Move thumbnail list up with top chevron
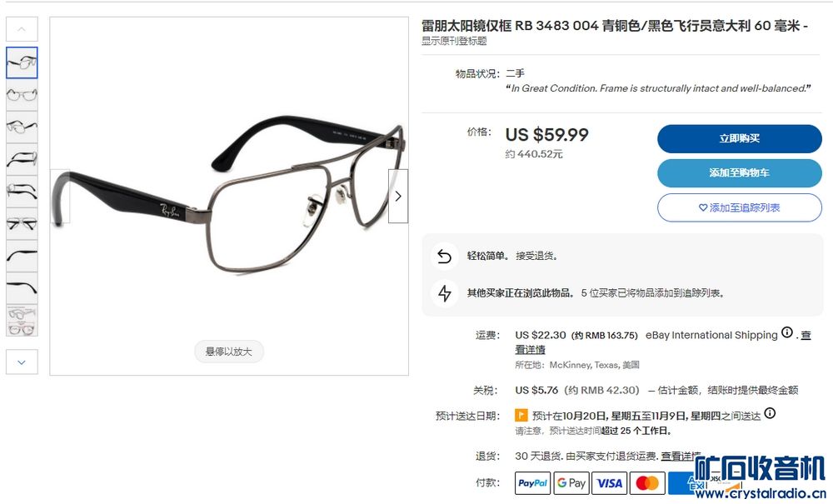 (x=22, y=29)
